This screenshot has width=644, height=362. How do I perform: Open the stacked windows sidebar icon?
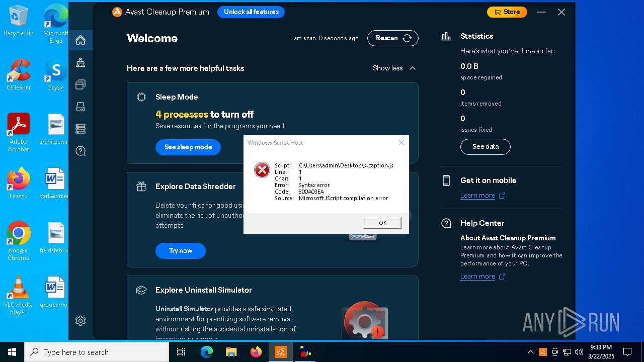pos(80,84)
